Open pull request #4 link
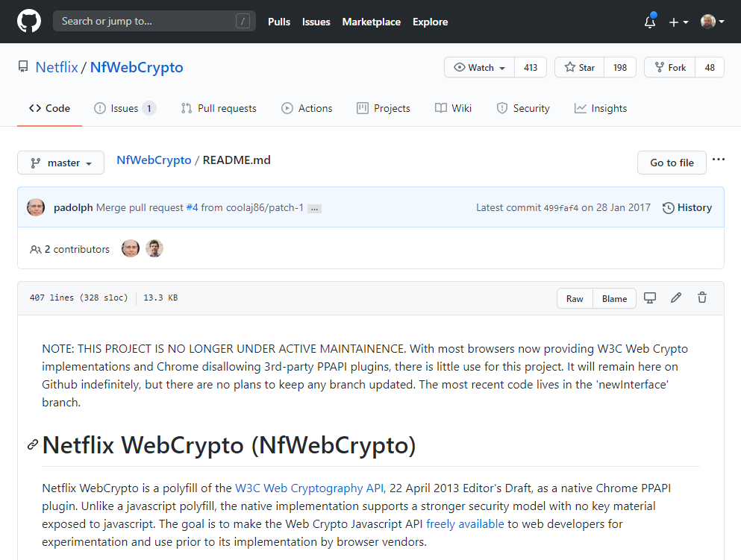Image resolution: width=741 pixels, height=560 pixels. (192, 208)
